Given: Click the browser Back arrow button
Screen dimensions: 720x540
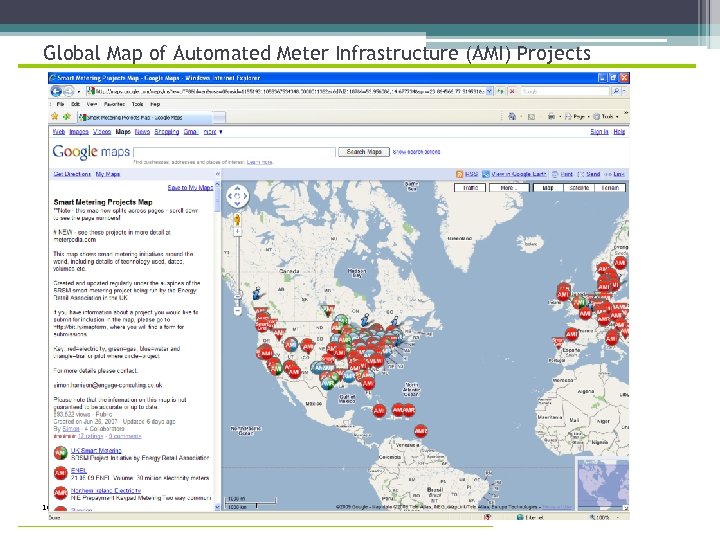Looking at the screenshot, I should pos(56,91).
